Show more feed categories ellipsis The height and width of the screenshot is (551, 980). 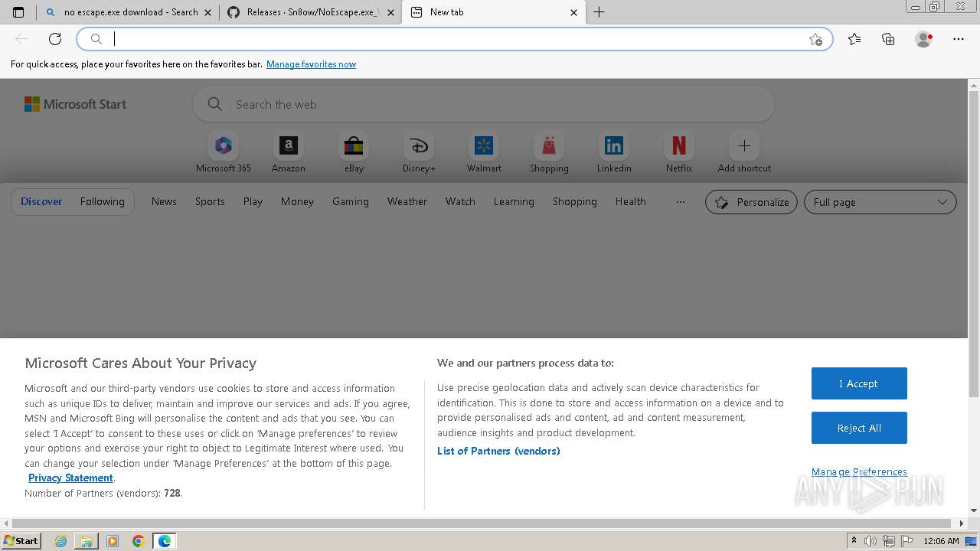pyautogui.click(x=681, y=202)
